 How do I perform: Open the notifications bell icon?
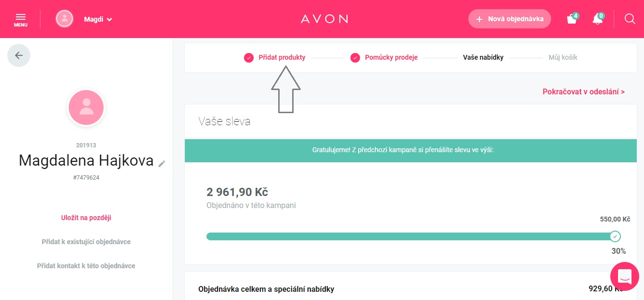coord(598,19)
